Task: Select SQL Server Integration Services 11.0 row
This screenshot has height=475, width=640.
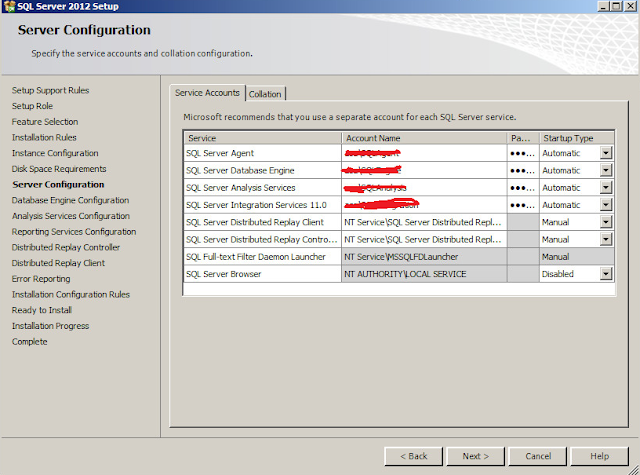Action: coord(263,205)
